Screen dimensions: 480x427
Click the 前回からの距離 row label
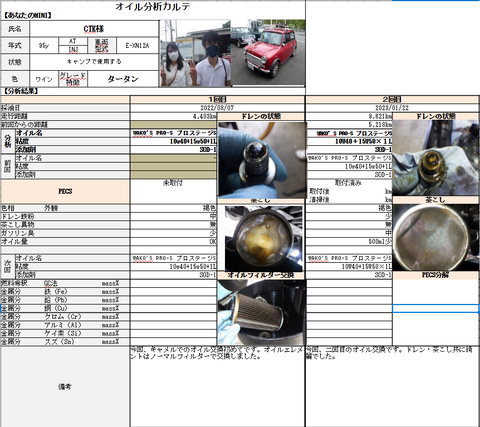tap(65, 124)
